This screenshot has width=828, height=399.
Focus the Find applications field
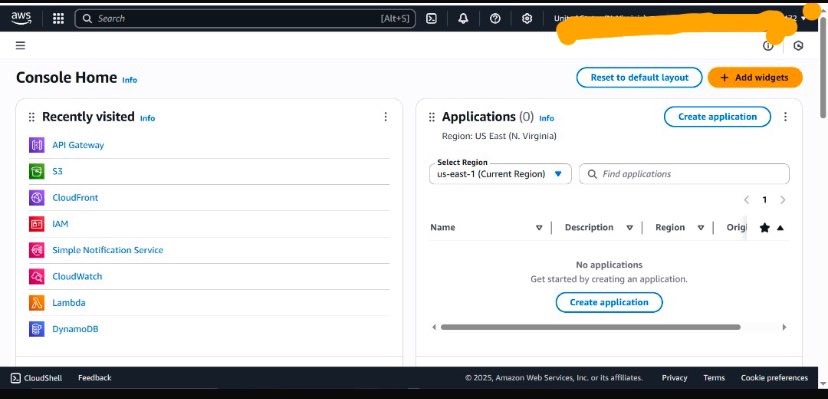coord(684,174)
